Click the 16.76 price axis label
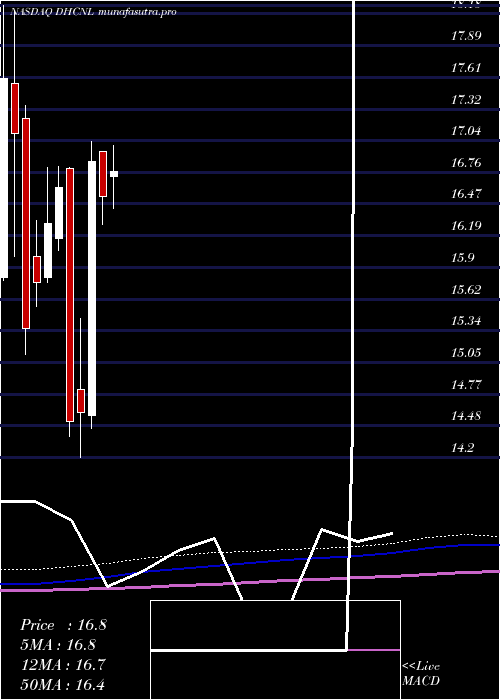 466,162
